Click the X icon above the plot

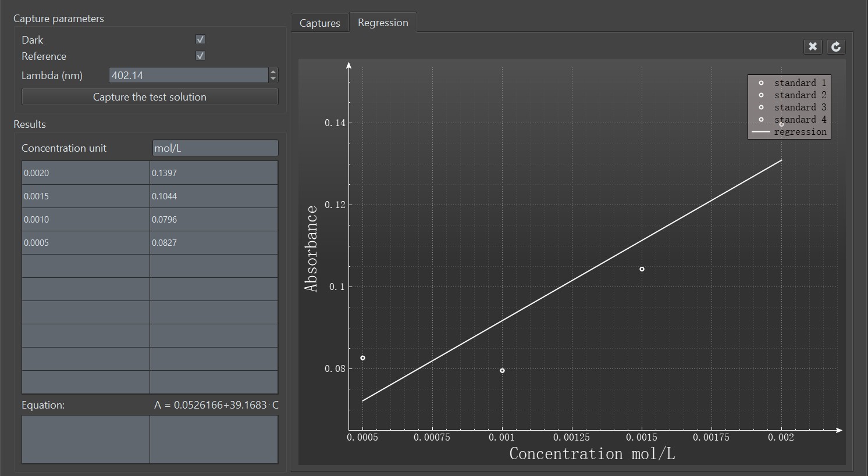point(813,46)
